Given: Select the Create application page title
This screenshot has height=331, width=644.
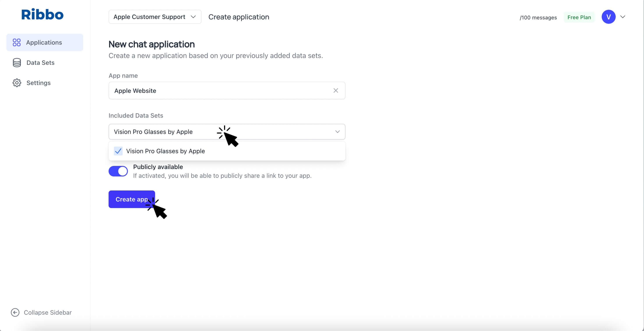Looking at the screenshot, I should (238, 17).
